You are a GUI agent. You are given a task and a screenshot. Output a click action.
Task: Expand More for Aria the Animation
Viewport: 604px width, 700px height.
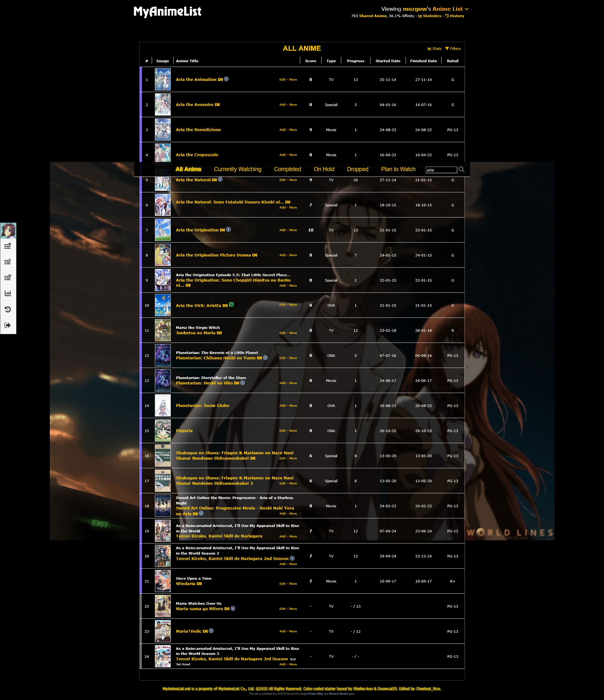pos(293,80)
